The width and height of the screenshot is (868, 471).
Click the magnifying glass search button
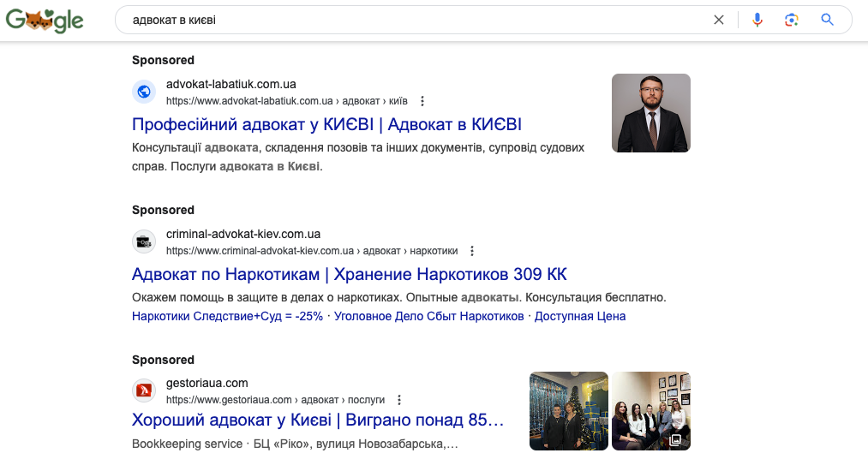click(x=827, y=20)
